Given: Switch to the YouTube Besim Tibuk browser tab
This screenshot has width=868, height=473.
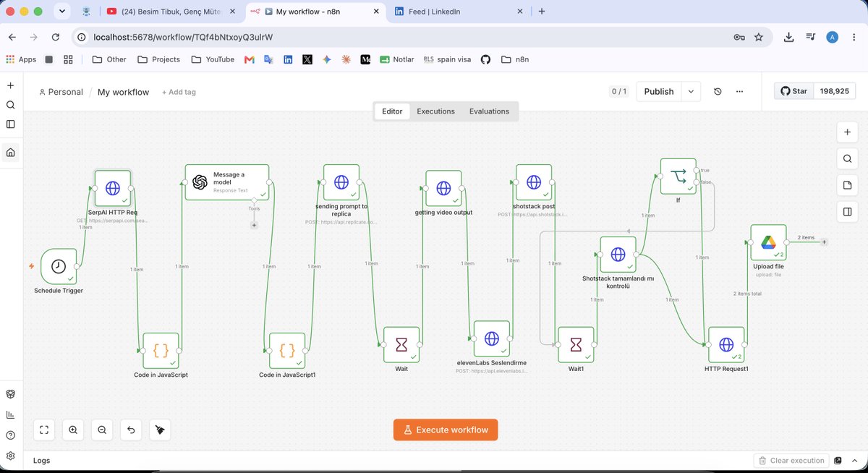Looking at the screenshot, I should pos(171,12).
